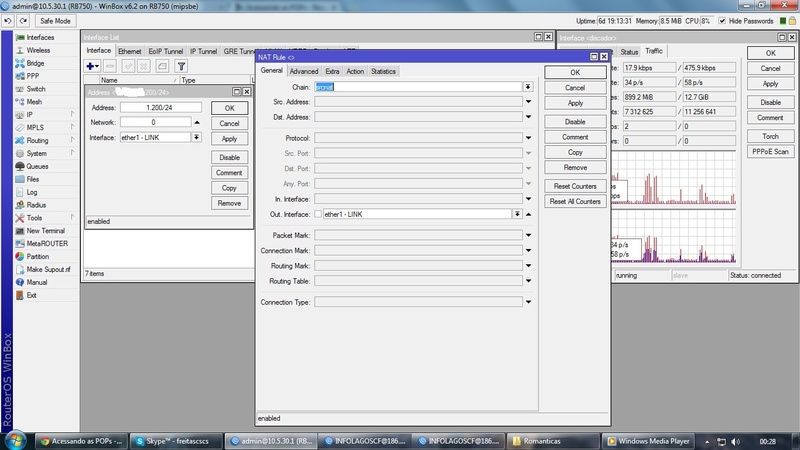
Task: Click the Address field showing 1.200/24
Action: pos(161,108)
